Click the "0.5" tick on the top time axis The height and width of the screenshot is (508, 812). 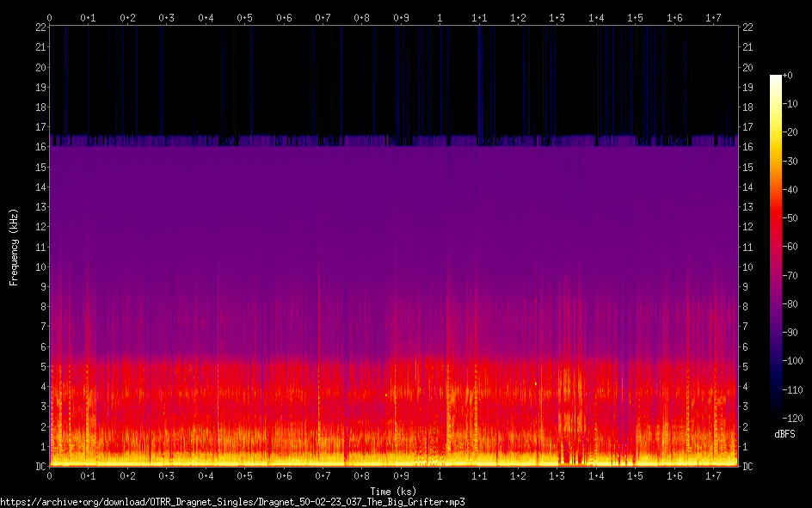point(245,17)
